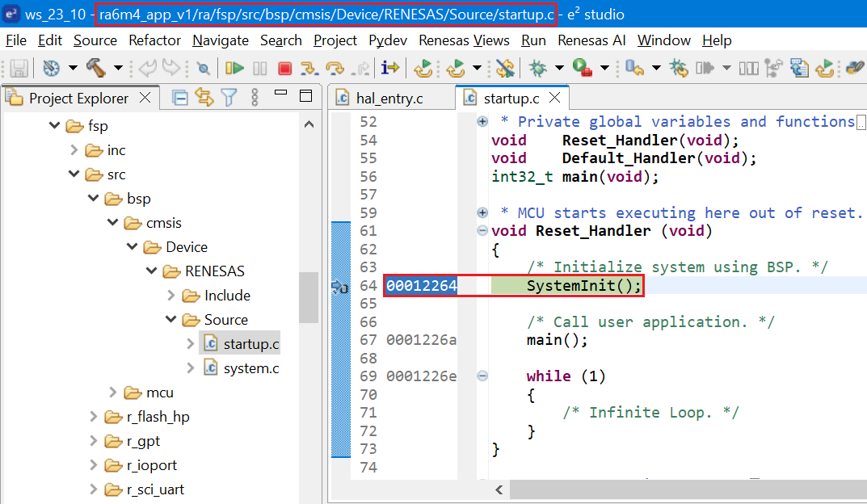The height and width of the screenshot is (504, 867).
Task: Expand the r_sci_uart folder
Action: [x=94, y=489]
